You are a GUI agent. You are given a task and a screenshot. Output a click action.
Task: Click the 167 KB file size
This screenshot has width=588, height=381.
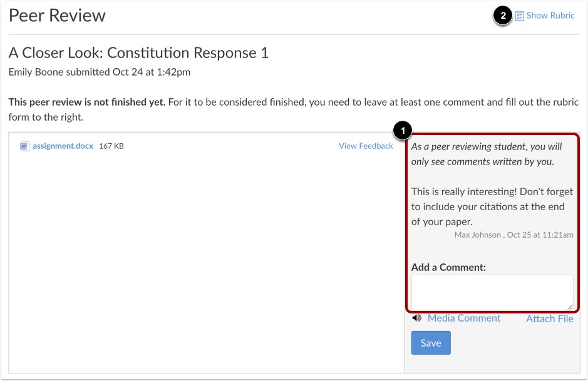pyautogui.click(x=111, y=146)
